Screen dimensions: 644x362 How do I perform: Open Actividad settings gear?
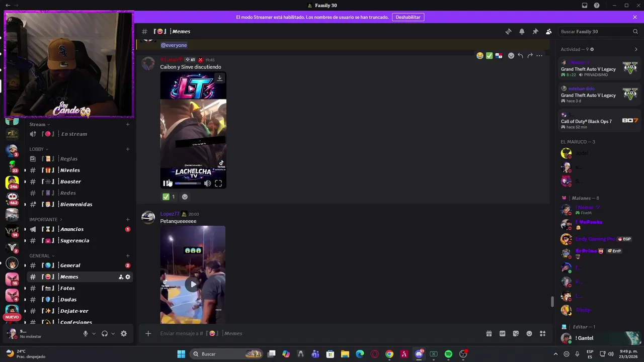(x=592, y=49)
